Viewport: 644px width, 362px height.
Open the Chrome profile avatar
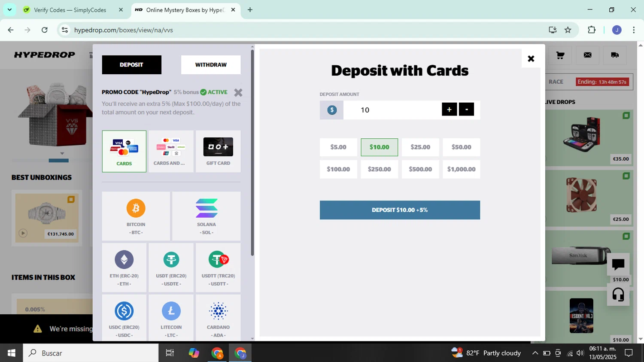617,30
